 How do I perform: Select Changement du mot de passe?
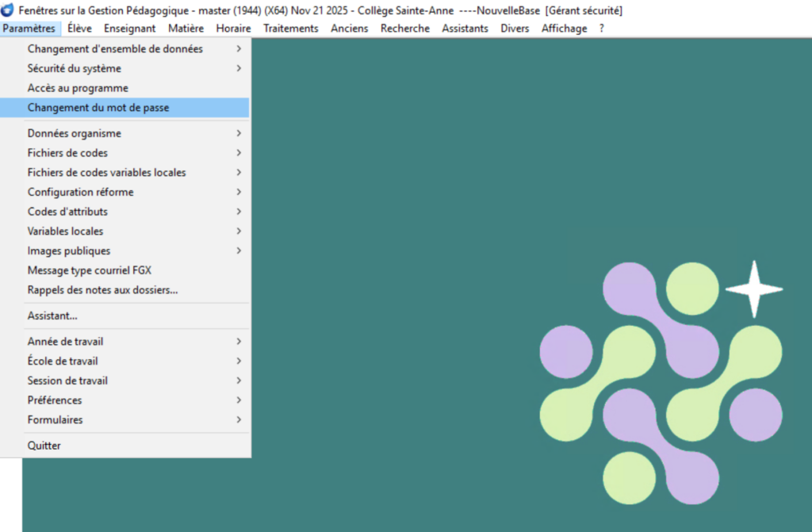point(98,108)
